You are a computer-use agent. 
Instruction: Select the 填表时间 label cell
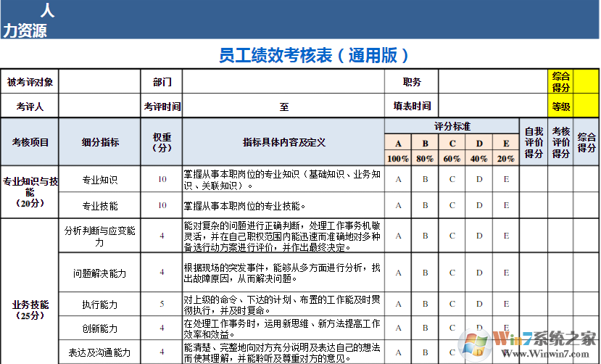(412, 106)
